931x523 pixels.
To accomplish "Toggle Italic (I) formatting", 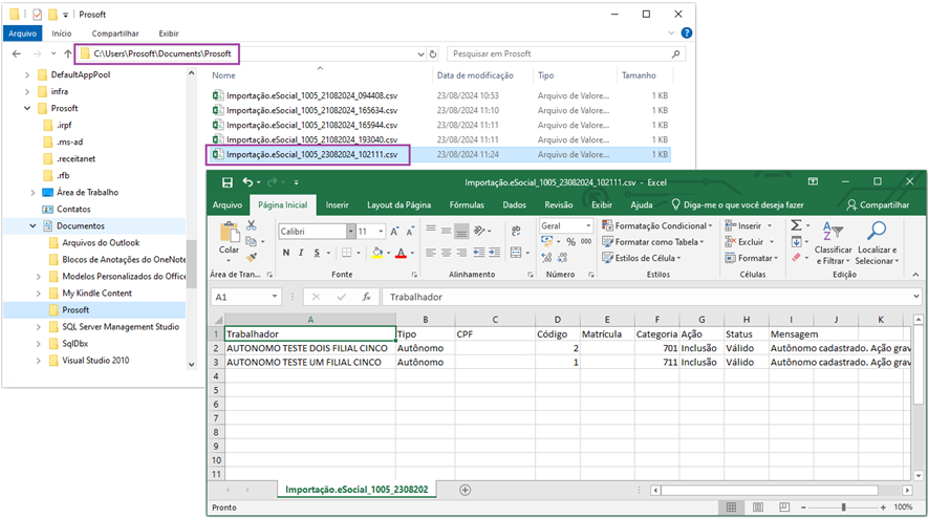I will click(301, 253).
